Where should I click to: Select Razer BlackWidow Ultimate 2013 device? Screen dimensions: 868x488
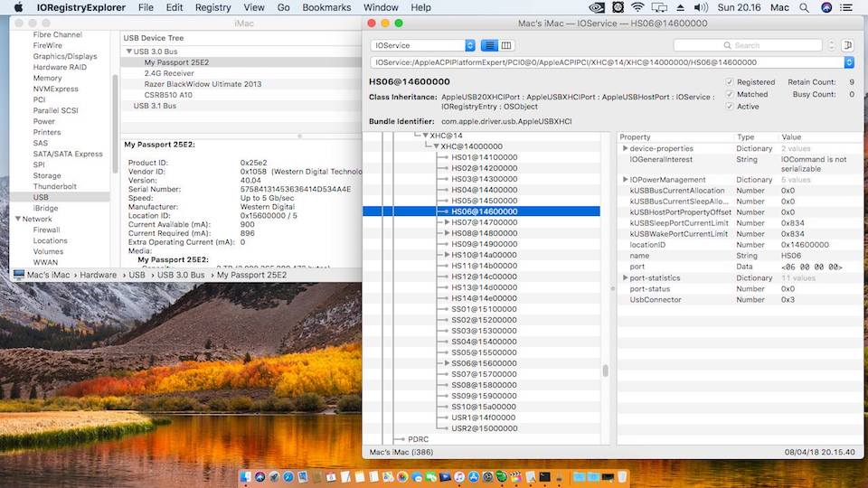coord(203,84)
